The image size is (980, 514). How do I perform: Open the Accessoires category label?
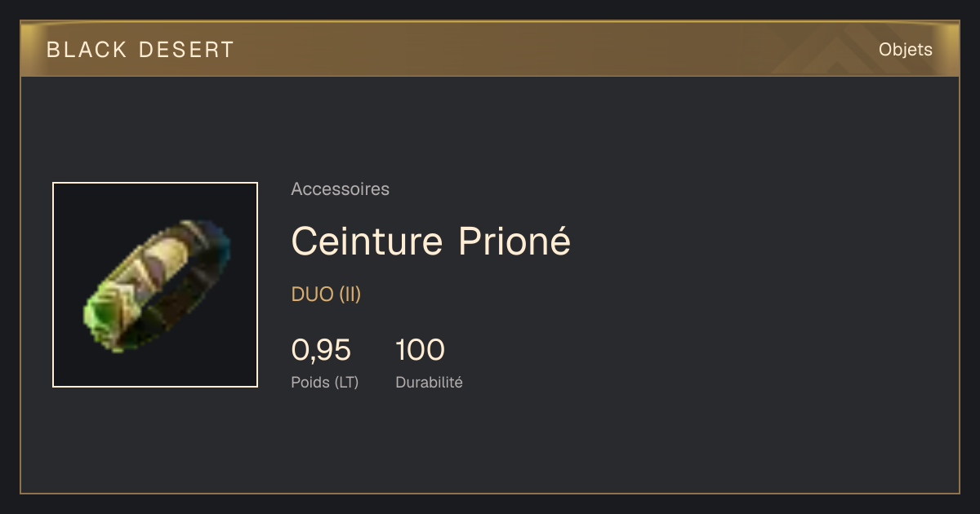click(340, 189)
